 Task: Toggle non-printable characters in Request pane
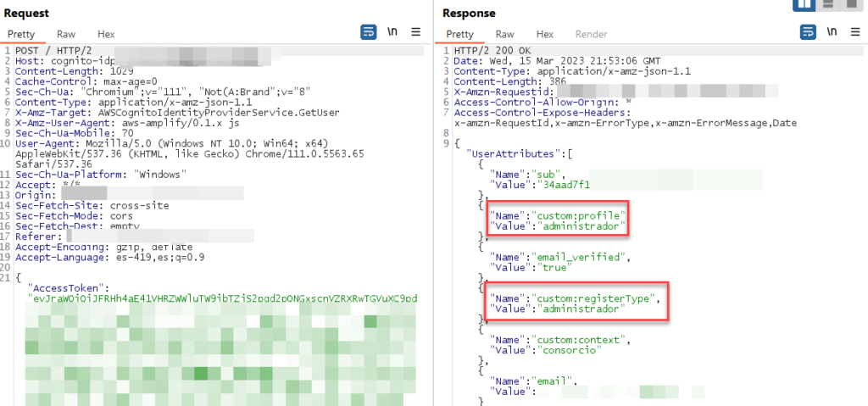pos(392,32)
